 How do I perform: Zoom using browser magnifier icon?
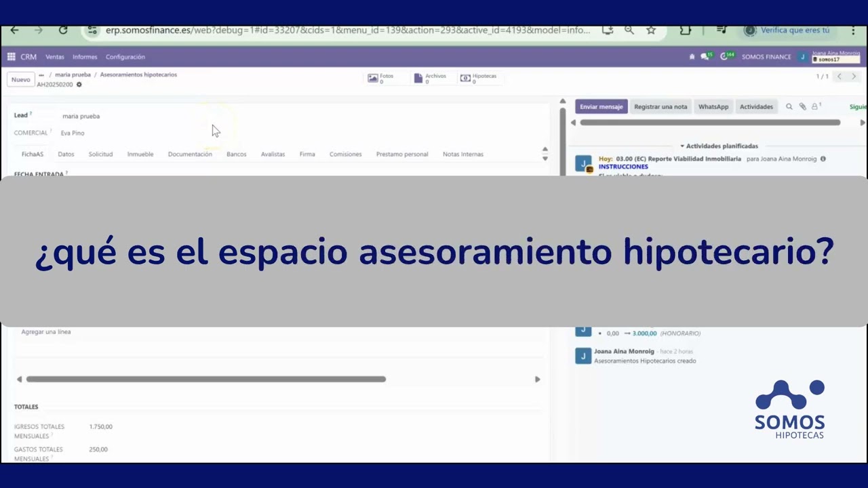(629, 30)
